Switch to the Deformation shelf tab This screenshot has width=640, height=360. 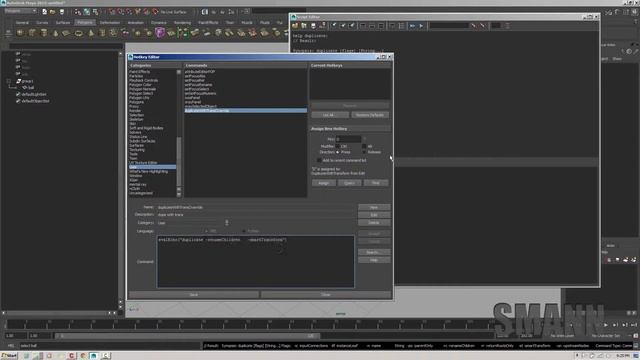pyautogui.click(x=110, y=23)
